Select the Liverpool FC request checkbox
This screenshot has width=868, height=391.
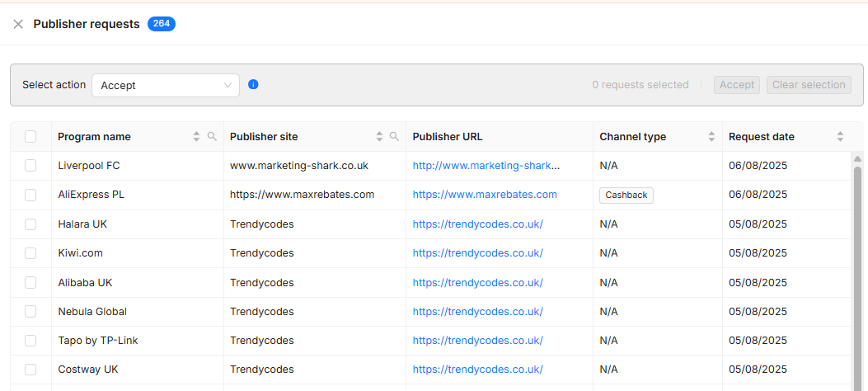click(30, 166)
